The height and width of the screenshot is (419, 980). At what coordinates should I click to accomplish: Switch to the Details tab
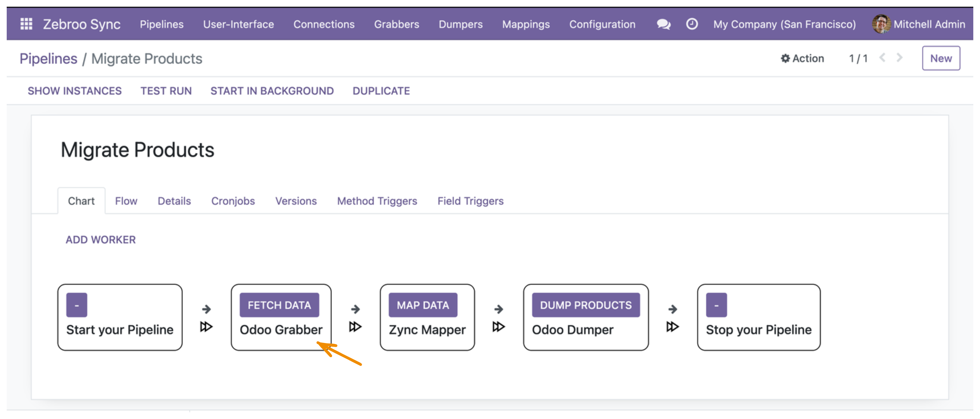[174, 201]
